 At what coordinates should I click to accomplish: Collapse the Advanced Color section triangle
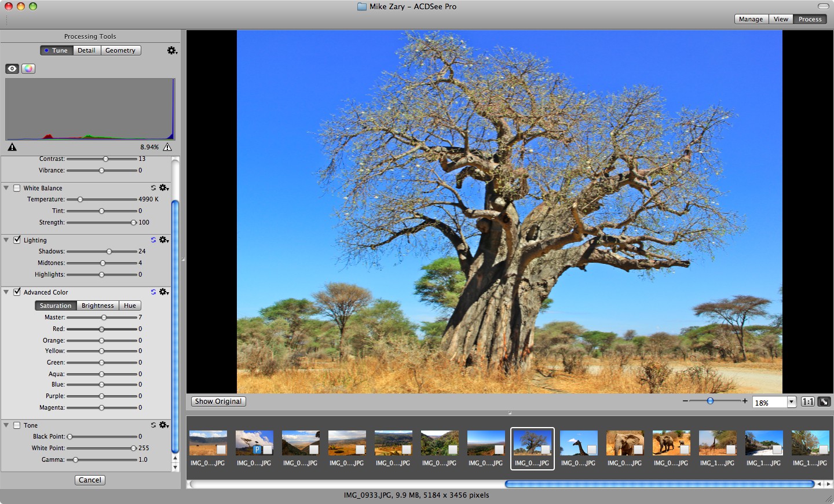coord(6,292)
